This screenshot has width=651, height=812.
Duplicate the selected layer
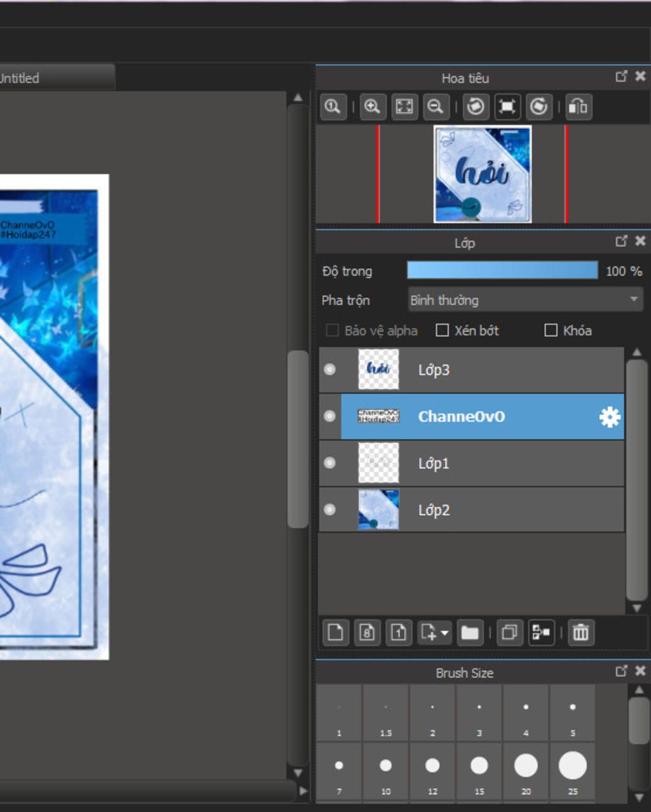click(x=509, y=633)
